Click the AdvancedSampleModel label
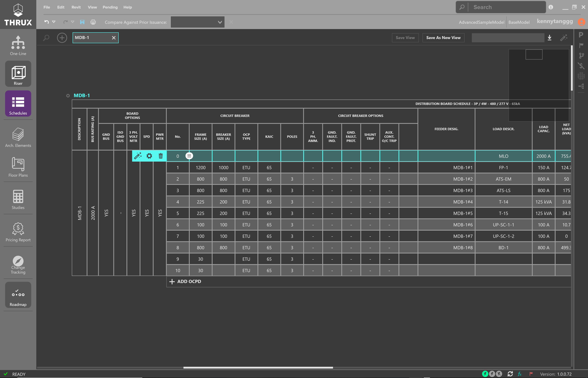 pyautogui.click(x=481, y=22)
